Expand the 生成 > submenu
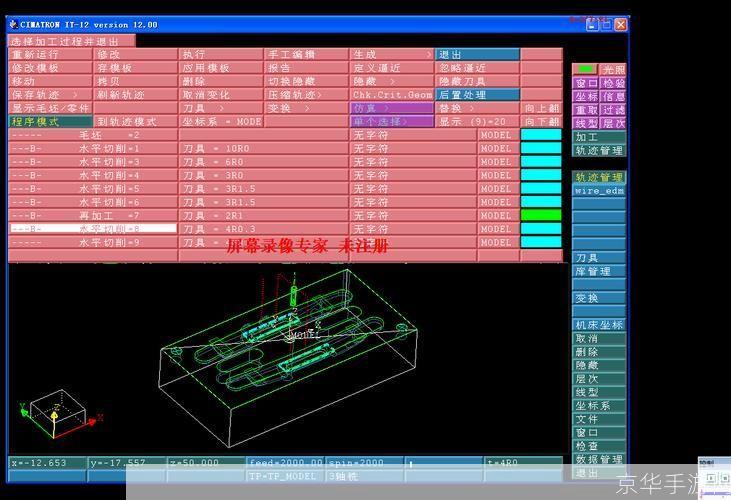This screenshot has height=500, width=731. [x=391, y=54]
